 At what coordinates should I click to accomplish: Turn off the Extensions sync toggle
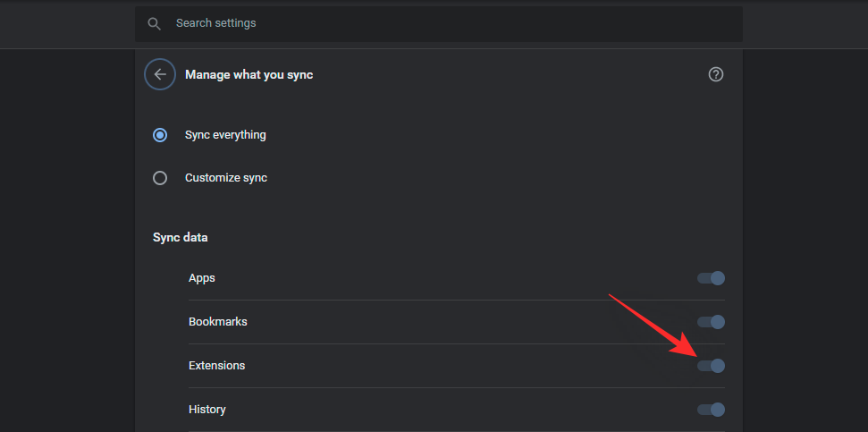[712, 366]
